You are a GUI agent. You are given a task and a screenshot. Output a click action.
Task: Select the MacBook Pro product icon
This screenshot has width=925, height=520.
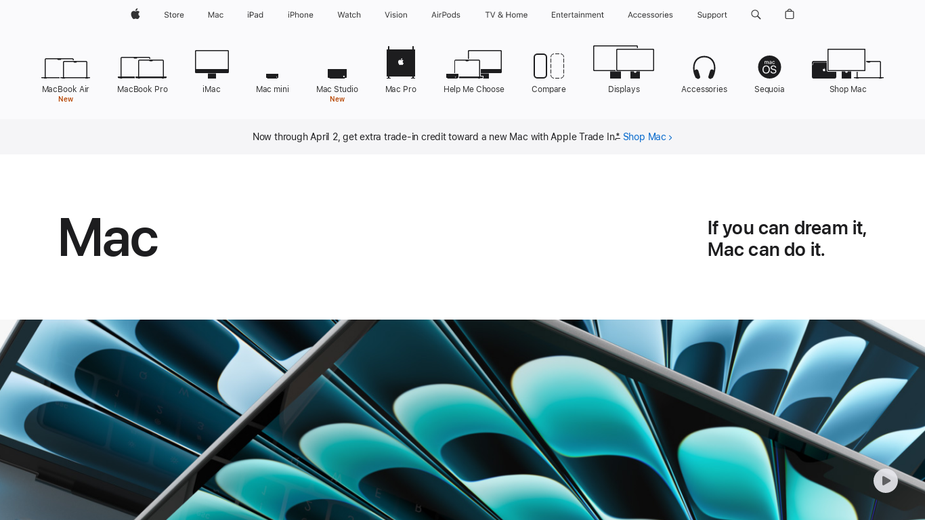(x=142, y=68)
